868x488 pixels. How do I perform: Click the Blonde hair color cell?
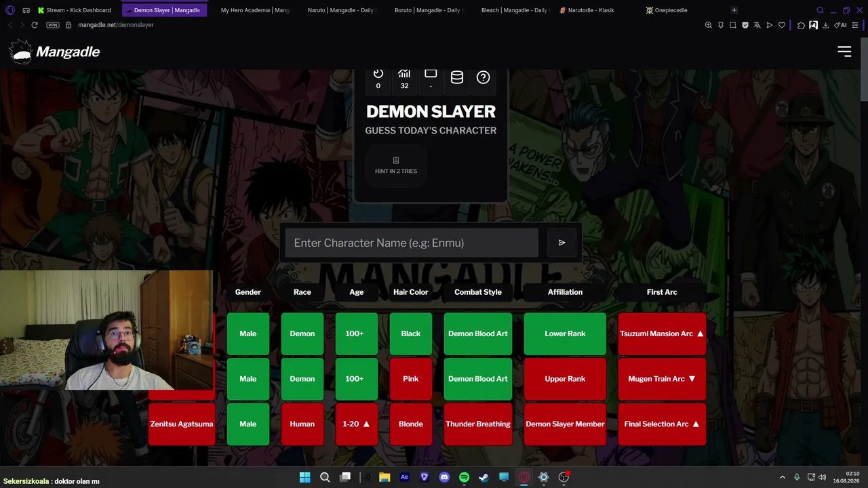tap(411, 424)
